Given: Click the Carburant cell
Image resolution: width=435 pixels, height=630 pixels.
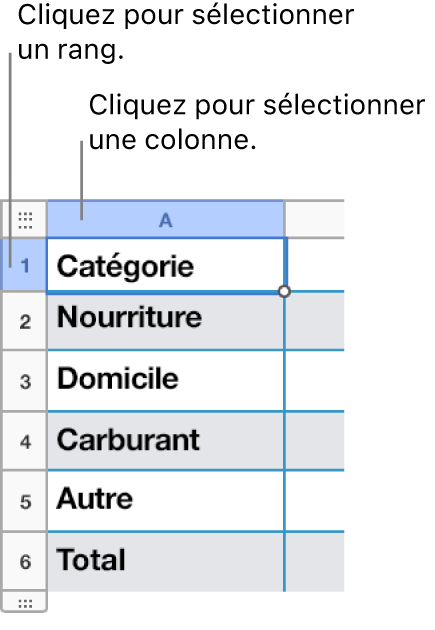Looking at the screenshot, I should (165, 441).
